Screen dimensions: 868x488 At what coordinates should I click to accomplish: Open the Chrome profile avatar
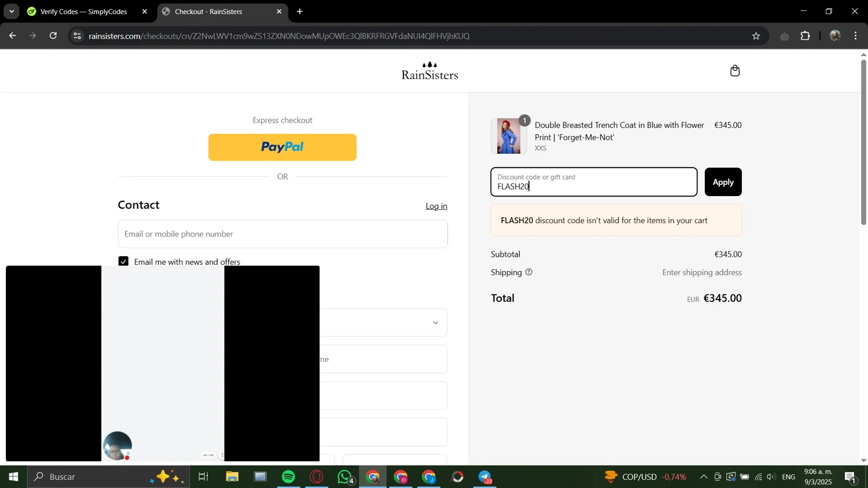coord(835,36)
